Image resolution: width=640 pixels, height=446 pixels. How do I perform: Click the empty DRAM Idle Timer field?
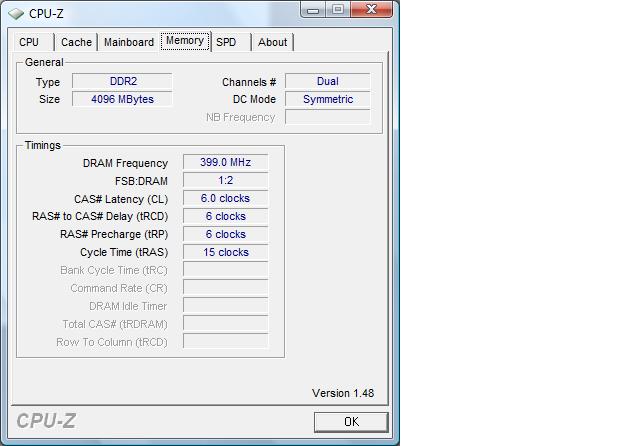click(x=226, y=306)
